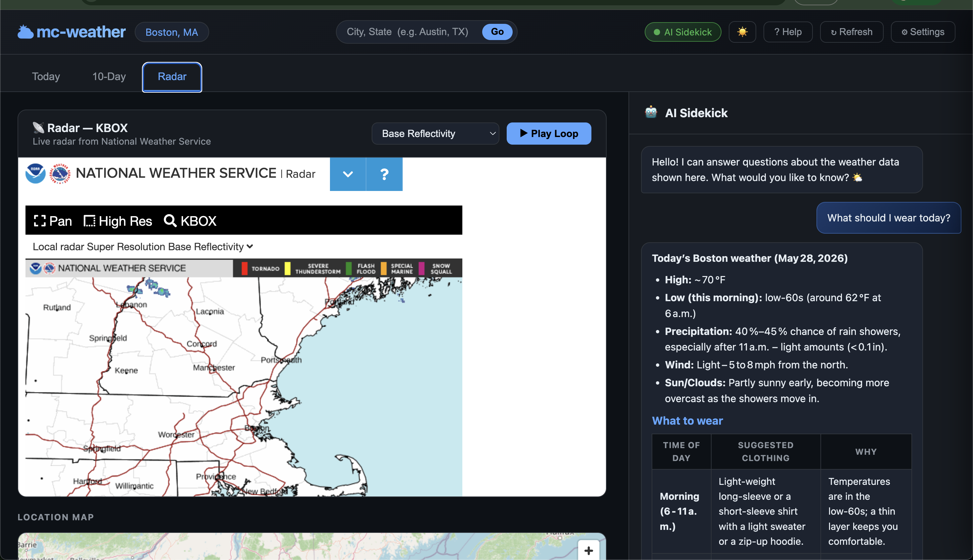Image resolution: width=973 pixels, height=560 pixels.
Task: Refresh the weather data
Action: pyautogui.click(x=852, y=32)
